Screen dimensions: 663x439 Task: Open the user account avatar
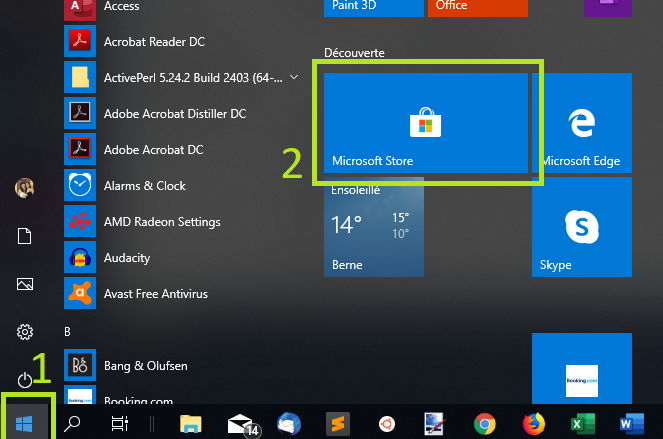tap(25, 188)
